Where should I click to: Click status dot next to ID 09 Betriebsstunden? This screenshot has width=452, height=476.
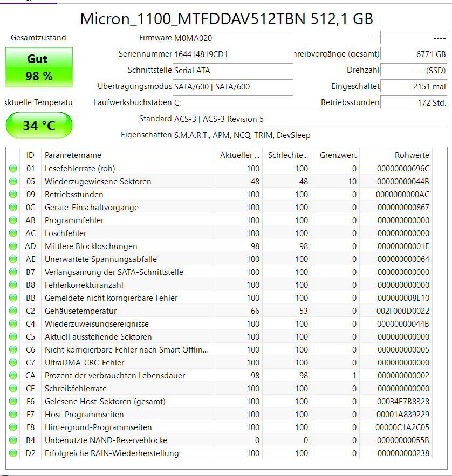[13, 194]
